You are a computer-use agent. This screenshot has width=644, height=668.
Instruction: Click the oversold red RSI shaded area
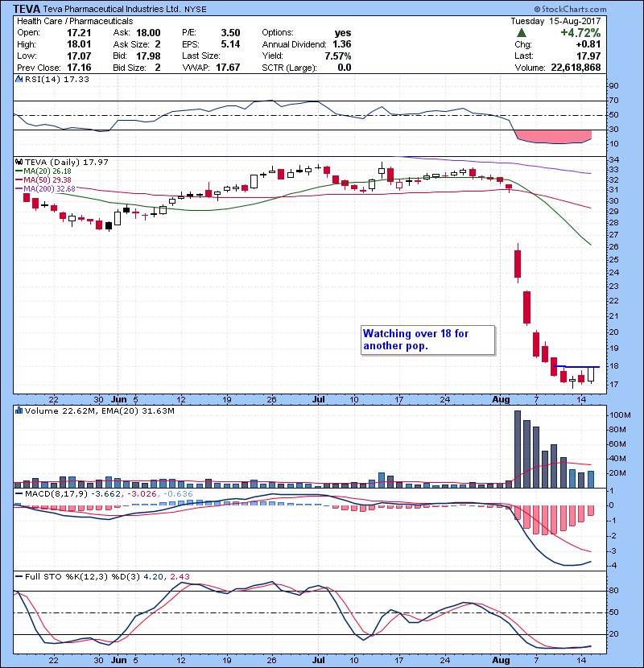554,137
